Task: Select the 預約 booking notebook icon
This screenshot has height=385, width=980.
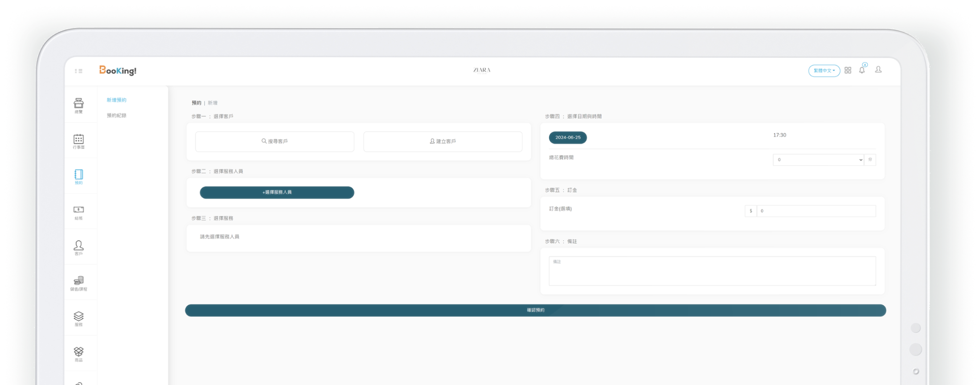Action: [78, 175]
